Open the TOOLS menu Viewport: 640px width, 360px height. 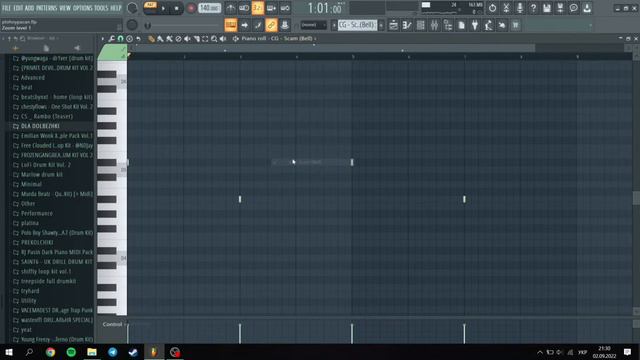coord(102,8)
